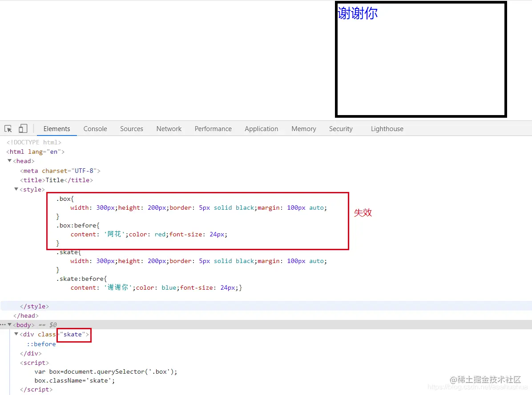Viewport: 532px width, 395px height.
Task: Open the Performance tab
Action: pyautogui.click(x=213, y=129)
